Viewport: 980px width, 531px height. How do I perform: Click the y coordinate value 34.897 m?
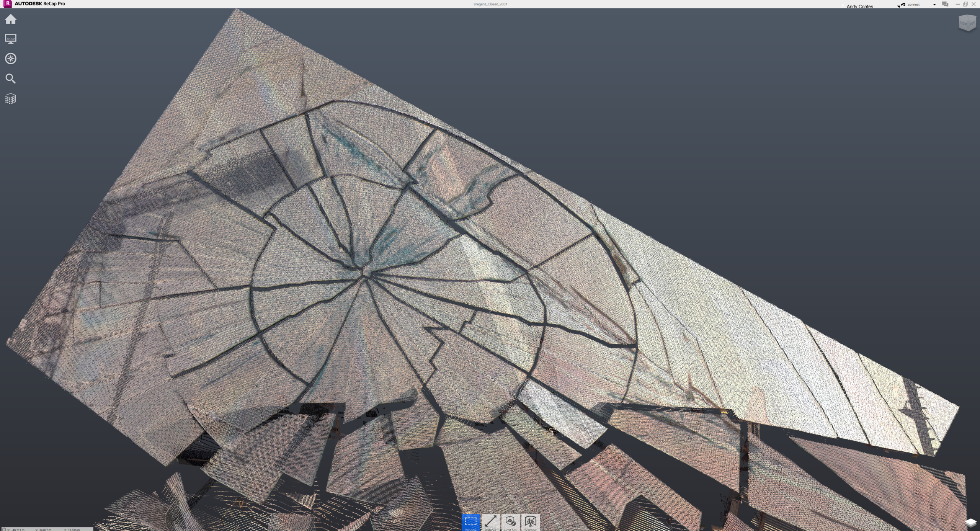click(x=46, y=529)
